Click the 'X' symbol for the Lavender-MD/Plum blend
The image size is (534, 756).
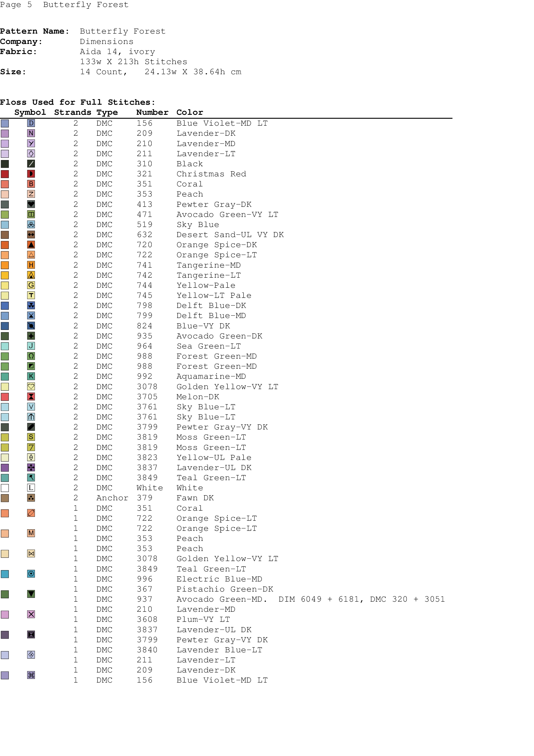[31, 614]
